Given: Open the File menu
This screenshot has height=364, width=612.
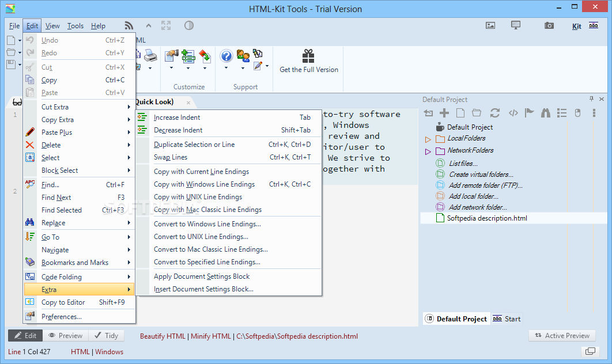Looking at the screenshot, I should (14, 26).
